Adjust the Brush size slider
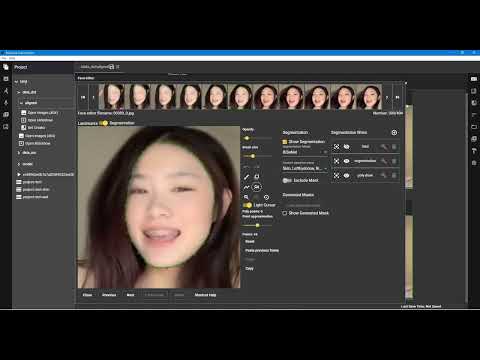The width and height of the screenshot is (480, 360). click(257, 156)
